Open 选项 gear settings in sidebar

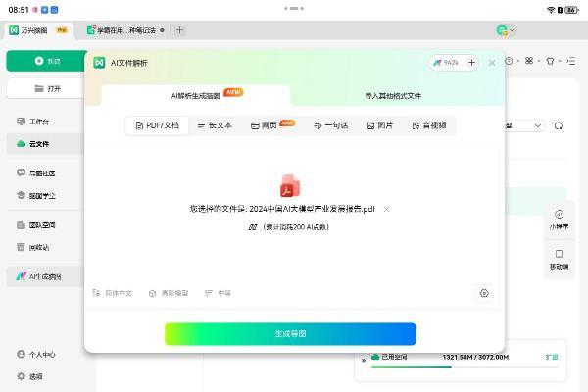coord(29,376)
